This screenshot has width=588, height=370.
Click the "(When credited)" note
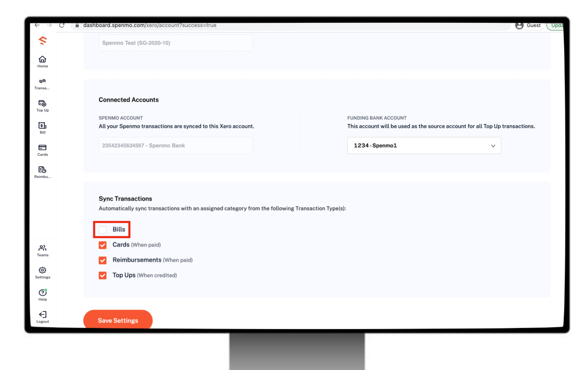tap(157, 275)
